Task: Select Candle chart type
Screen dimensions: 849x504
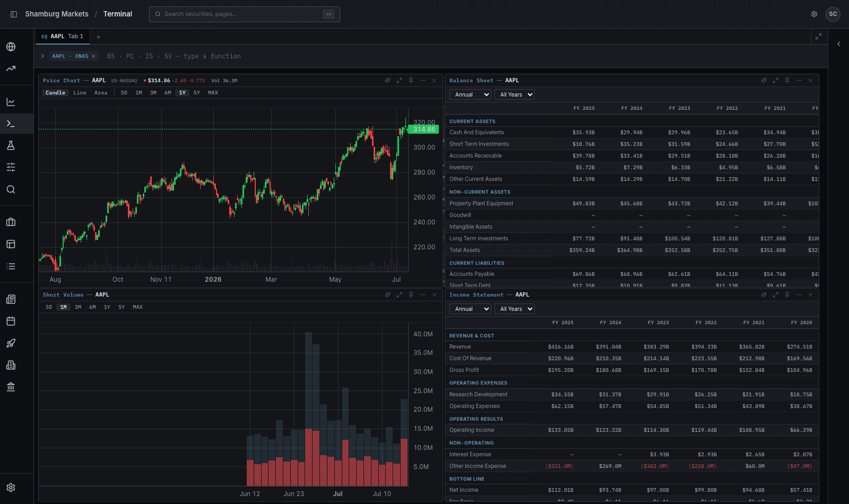Action: coord(55,93)
